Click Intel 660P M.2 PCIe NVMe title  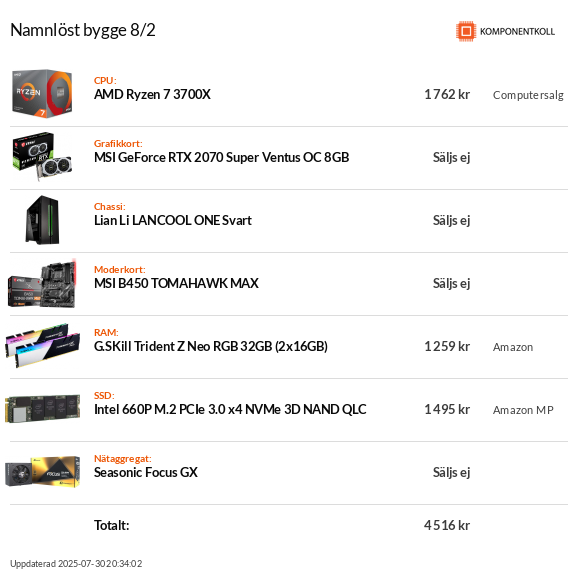tap(230, 409)
